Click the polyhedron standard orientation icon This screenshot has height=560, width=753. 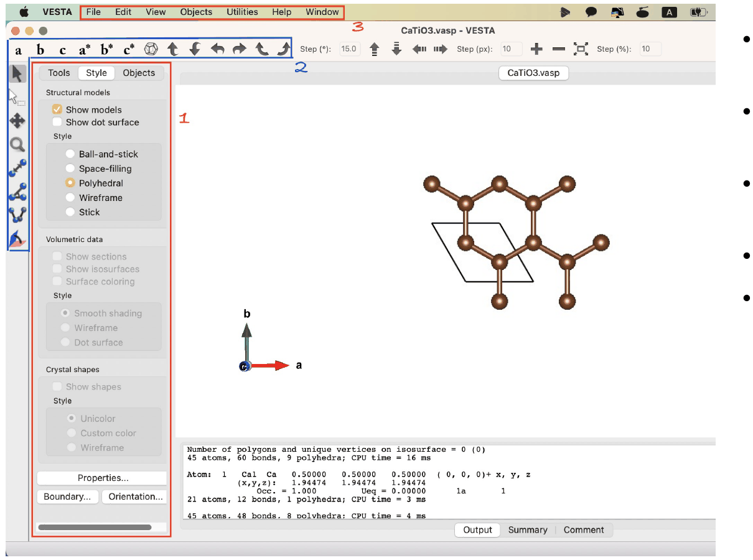point(151,49)
